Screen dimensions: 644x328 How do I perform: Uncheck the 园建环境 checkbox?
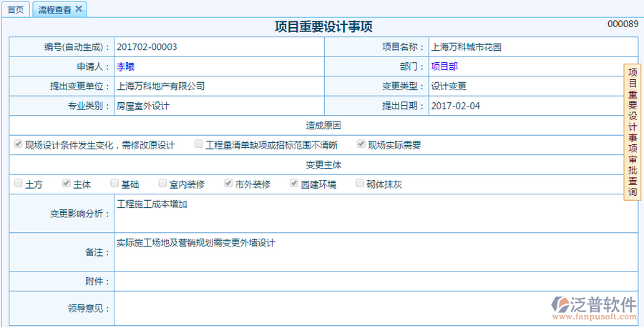tap(294, 184)
